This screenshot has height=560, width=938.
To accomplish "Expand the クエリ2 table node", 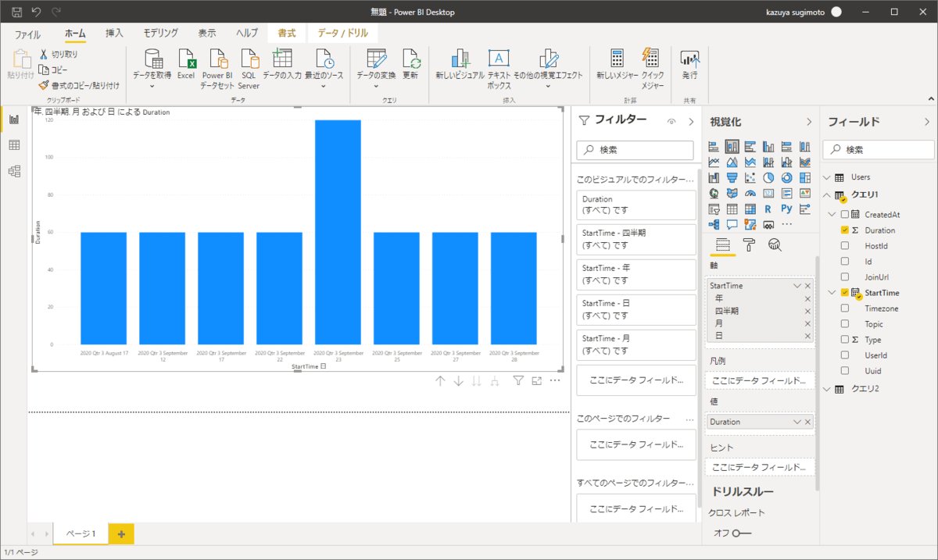I will click(x=828, y=389).
